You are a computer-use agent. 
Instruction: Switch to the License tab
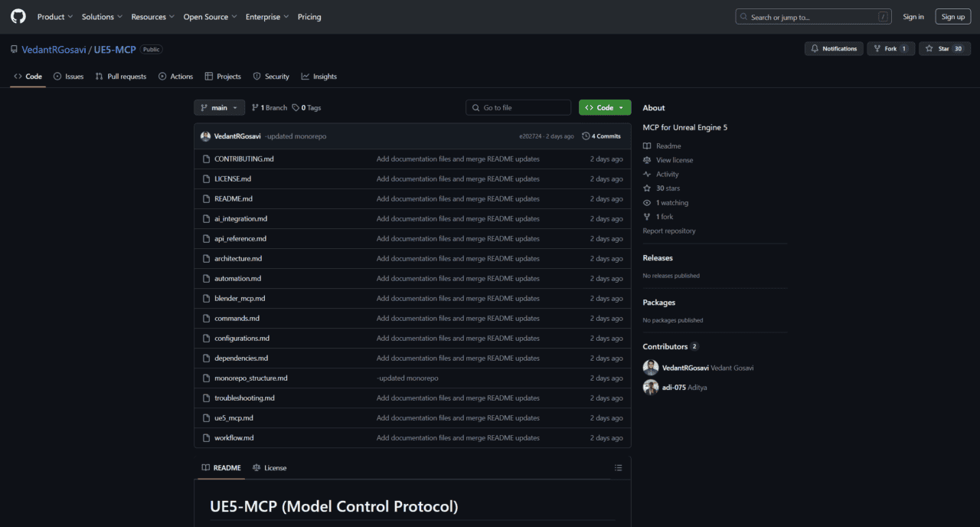click(269, 467)
